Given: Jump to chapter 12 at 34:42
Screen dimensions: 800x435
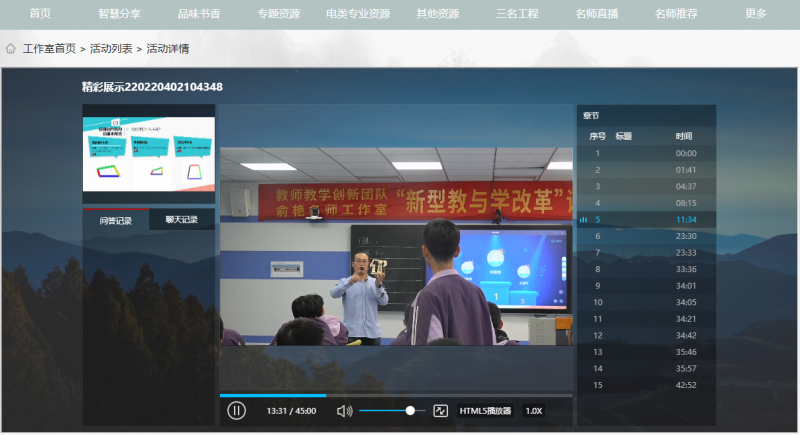Looking at the screenshot, I should click(646, 335).
